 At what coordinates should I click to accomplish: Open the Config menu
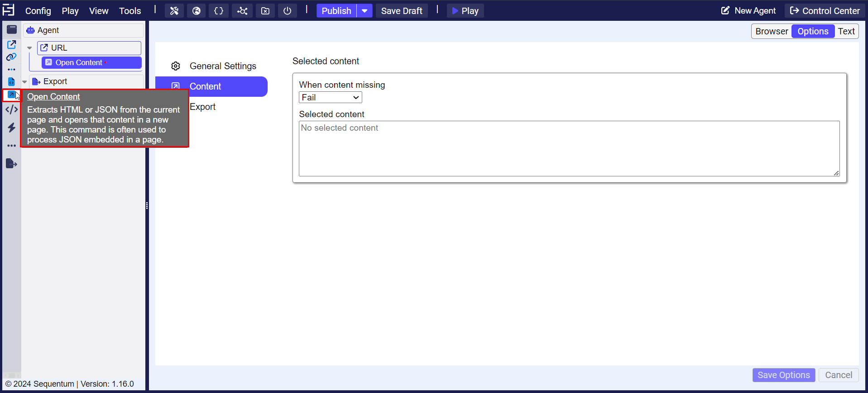point(38,11)
